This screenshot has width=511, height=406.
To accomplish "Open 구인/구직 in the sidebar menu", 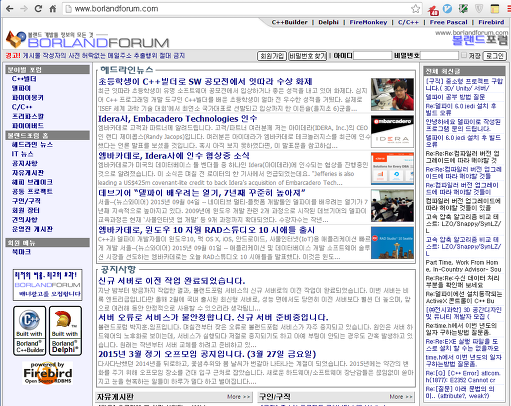I will [x=26, y=201].
